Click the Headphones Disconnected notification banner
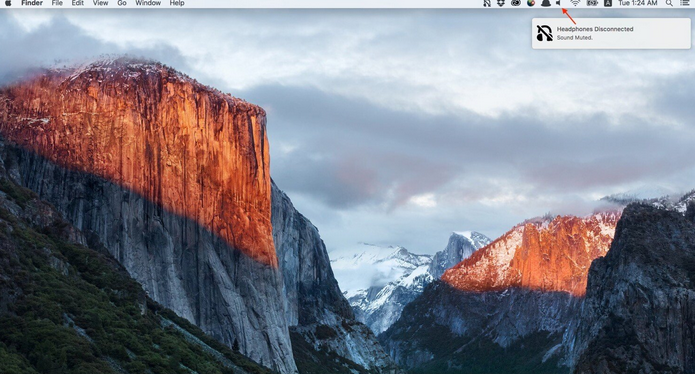 tap(611, 33)
